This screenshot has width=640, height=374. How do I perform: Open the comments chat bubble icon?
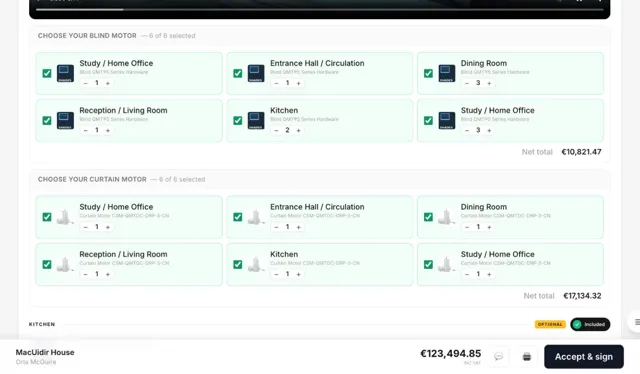coord(498,356)
